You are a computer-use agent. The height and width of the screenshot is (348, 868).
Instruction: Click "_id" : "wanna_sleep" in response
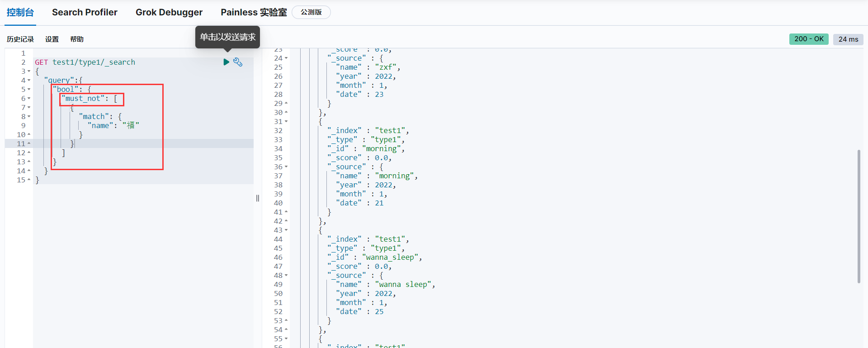click(x=375, y=257)
